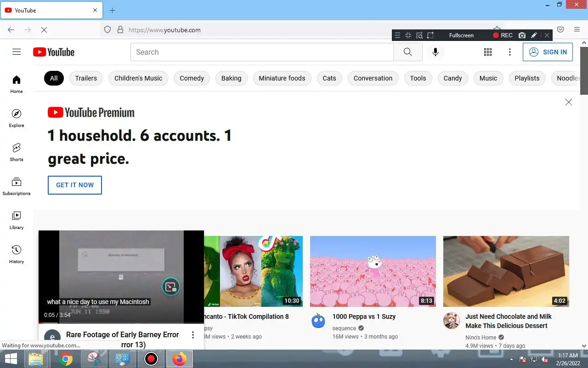Viewport: 588px width, 368px height.
Task: Click the recorder find window icon
Action: tap(419, 35)
